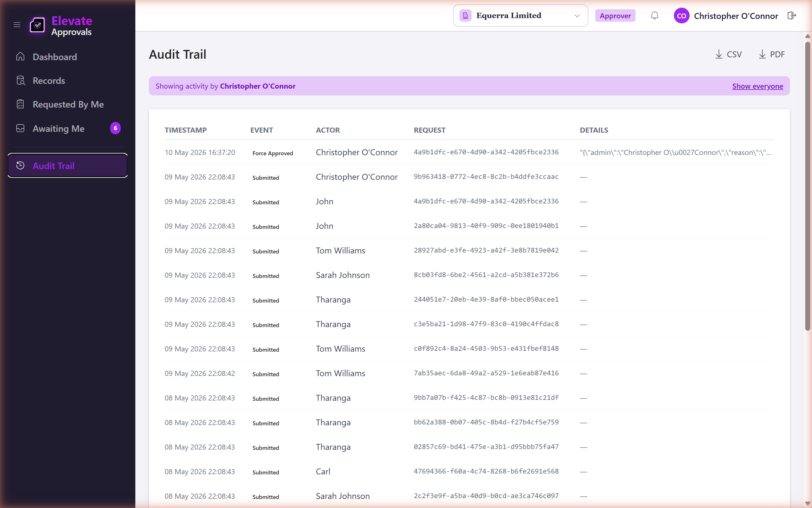
Task: Click the Awaiting Me inbox icon
Action: pos(21,128)
